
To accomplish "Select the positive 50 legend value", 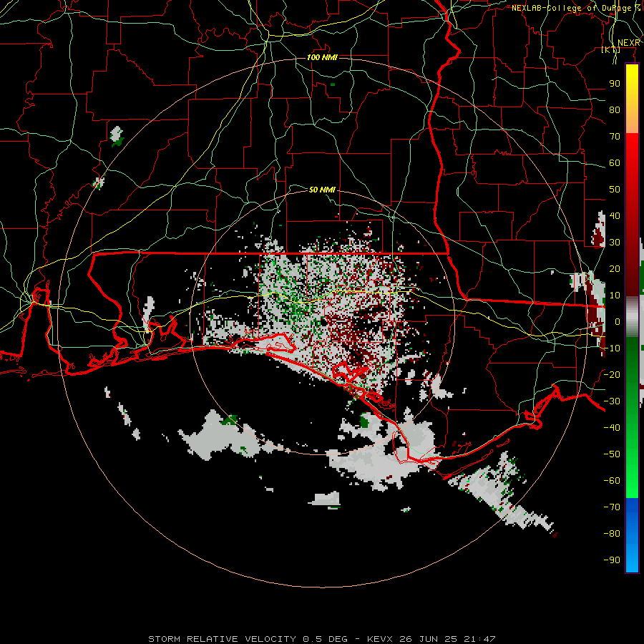I will point(615,190).
